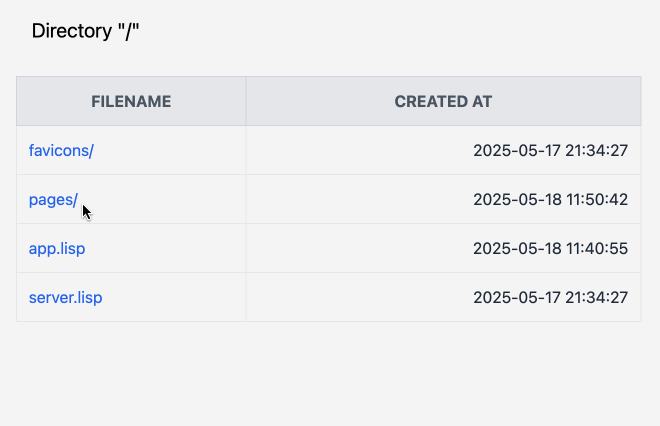Viewport: 660px width, 426px height.
Task: Open the favicons/ directory link
Action: point(61,150)
